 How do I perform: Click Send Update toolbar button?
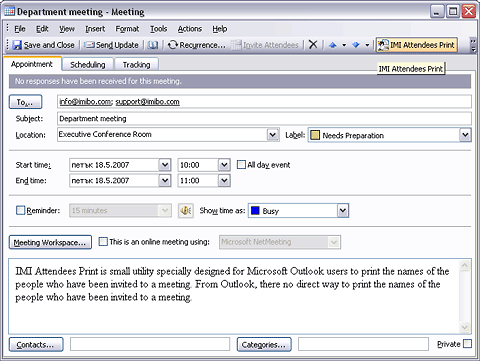[111, 45]
